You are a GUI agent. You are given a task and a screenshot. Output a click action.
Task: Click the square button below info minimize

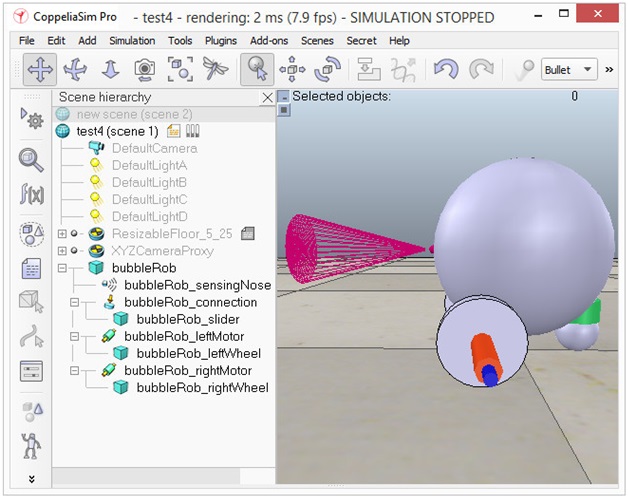coord(284,109)
